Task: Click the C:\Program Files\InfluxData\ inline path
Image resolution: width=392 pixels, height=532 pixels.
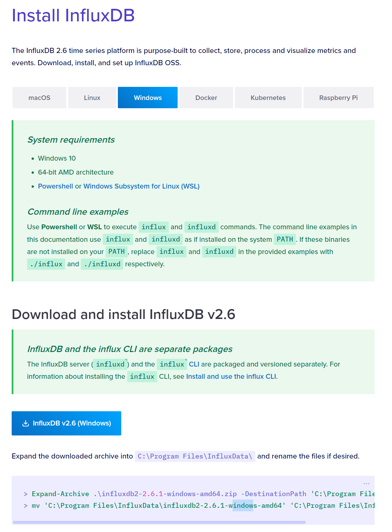Action: pos(195,456)
